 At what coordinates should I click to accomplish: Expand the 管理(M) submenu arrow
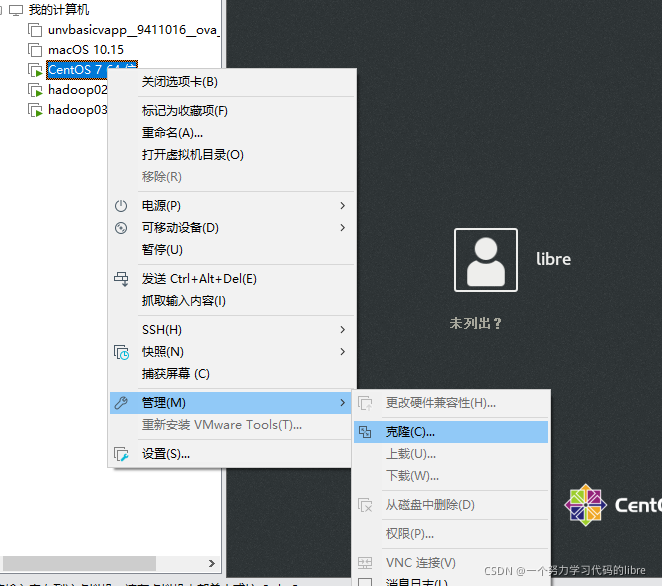pyautogui.click(x=342, y=403)
